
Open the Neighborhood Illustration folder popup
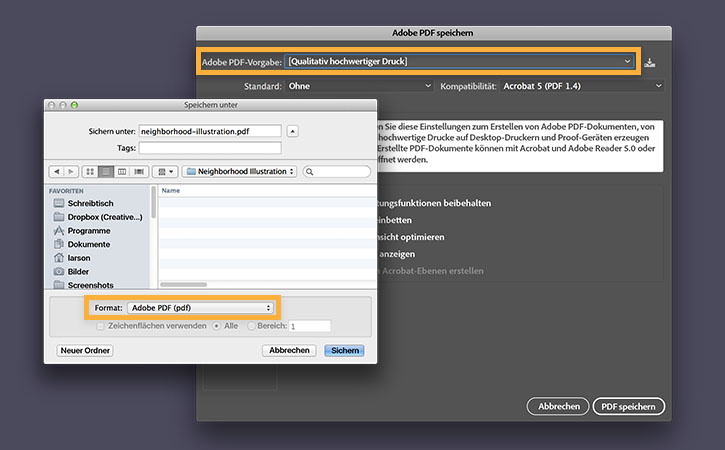click(x=239, y=172)
